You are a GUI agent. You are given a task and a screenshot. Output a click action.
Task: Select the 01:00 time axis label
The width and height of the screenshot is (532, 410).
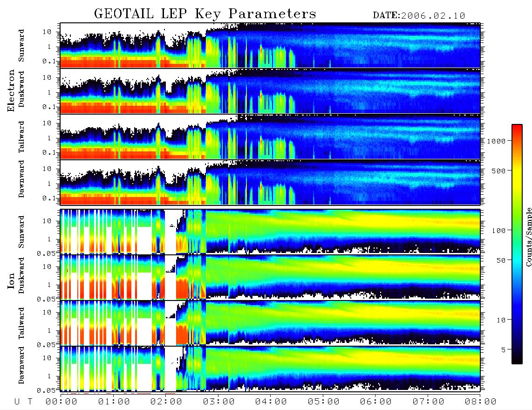pyautogui.click(x=114, y=402)
